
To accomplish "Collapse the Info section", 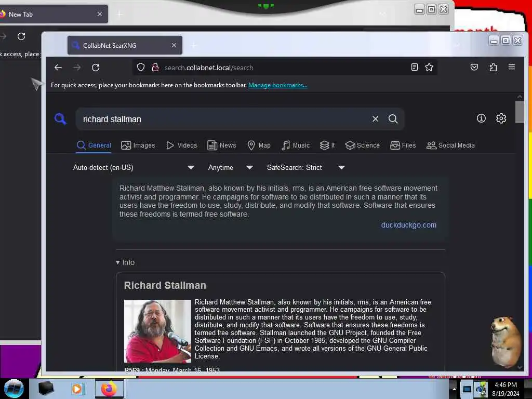I will click(125, 262).
